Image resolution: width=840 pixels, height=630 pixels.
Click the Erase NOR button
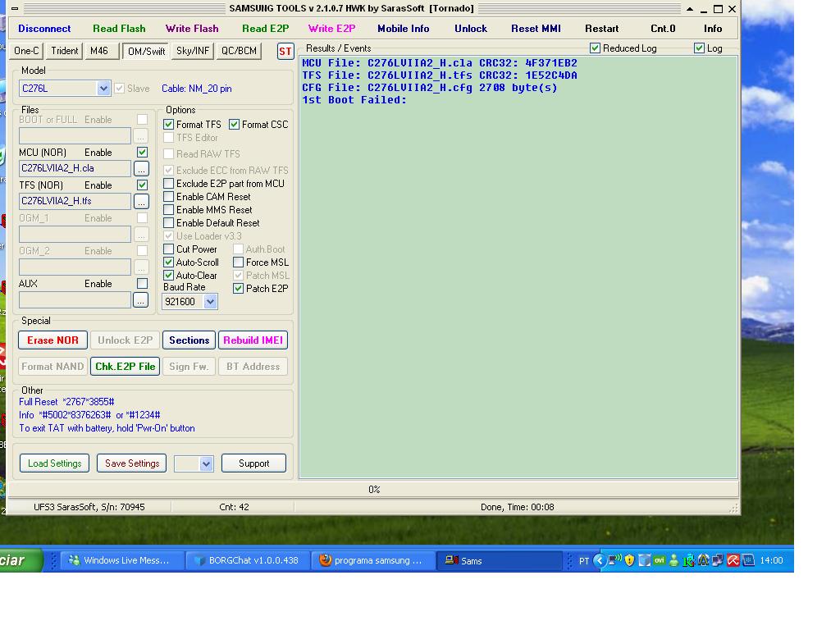click(x=52, y=340)
